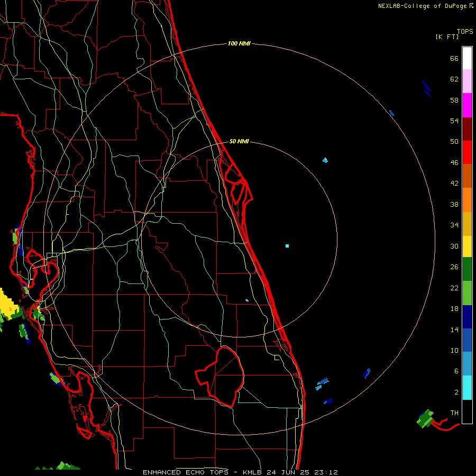Click the 2 legend value
The image size is (476, 476).
(x=456, y=392)
